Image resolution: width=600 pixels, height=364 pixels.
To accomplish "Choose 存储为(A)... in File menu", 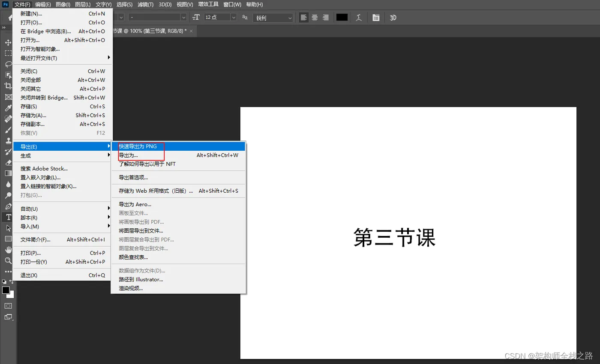I will 63,115.
